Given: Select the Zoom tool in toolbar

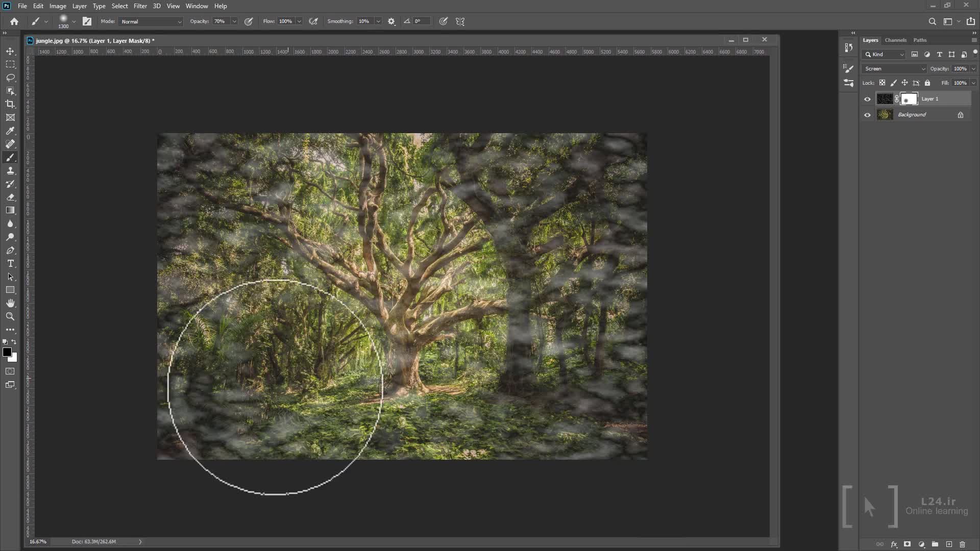Looking at the screenshot, I should (10, 316).
